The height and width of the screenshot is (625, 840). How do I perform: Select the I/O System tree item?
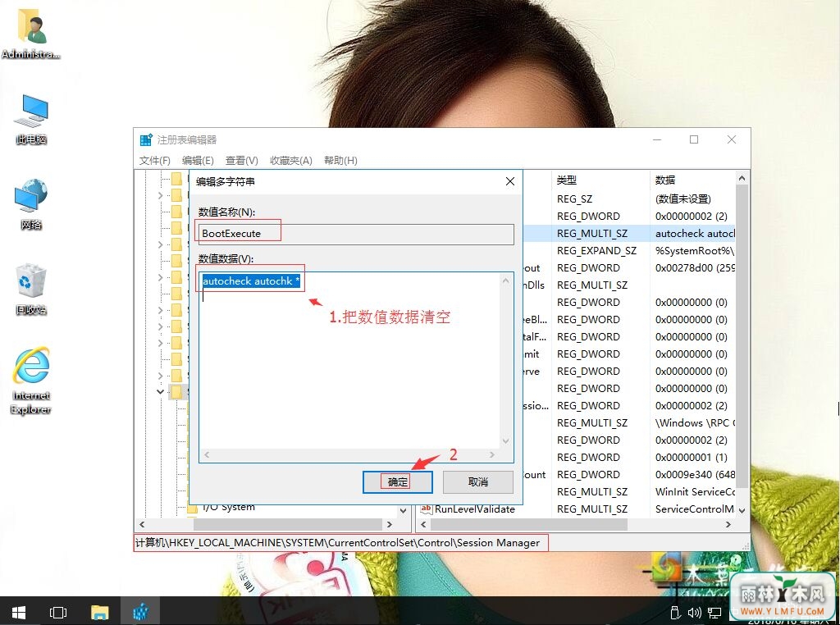[229, 507]
